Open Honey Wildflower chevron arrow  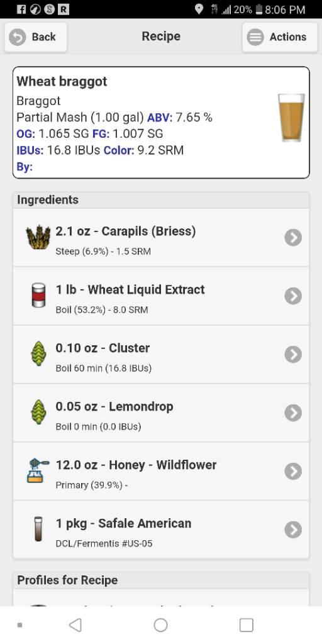(293, 471)
